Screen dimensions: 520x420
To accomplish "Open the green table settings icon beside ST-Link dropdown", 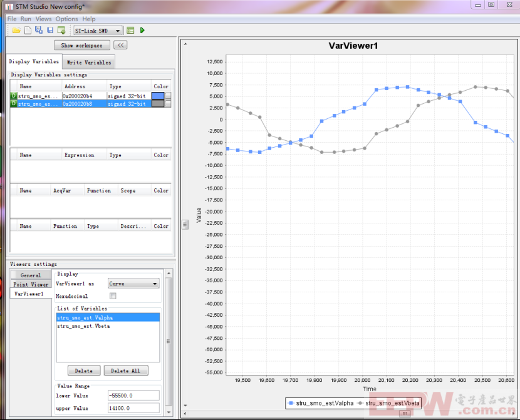I will coord(130,31).
